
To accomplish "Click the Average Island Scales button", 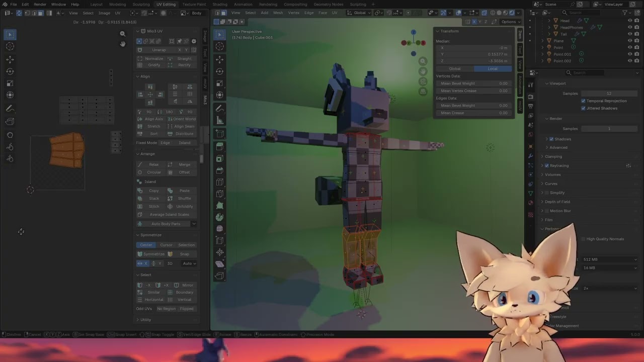I will [x=167, y=215].
